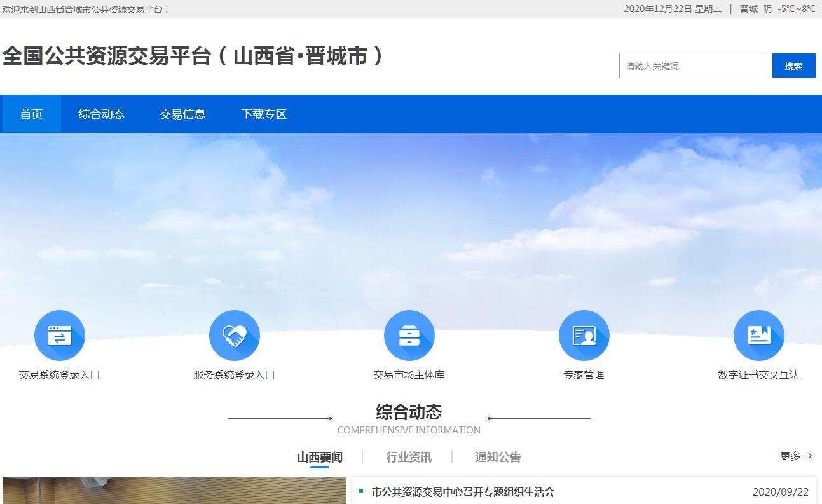Click the 交易市场主体库 archive icon
The height and width of the screenshot is (504, 822).
pyautogui.click(x=409, y=336)
